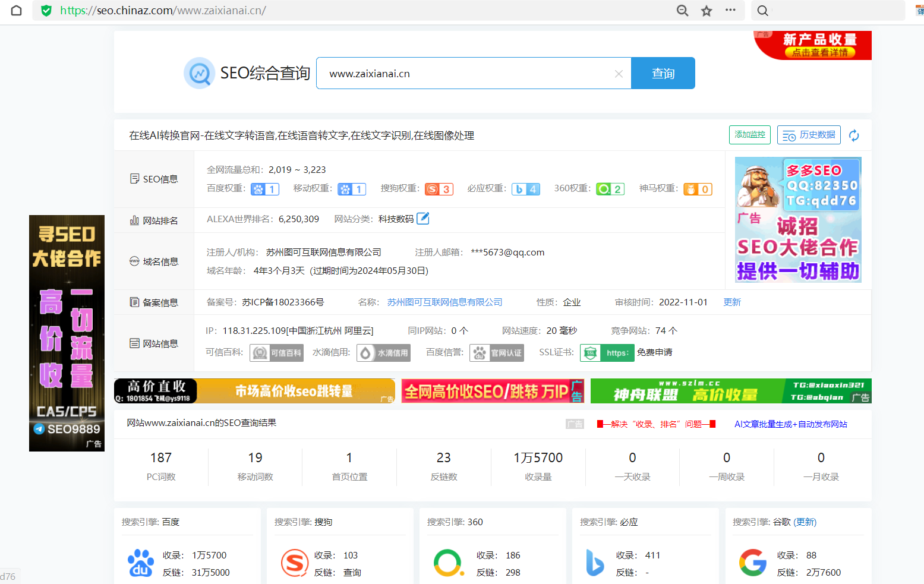Click the 苏州图可互联网信息有限公司 company link
This screenshot has height=584, width=924.
pos(444,302)
